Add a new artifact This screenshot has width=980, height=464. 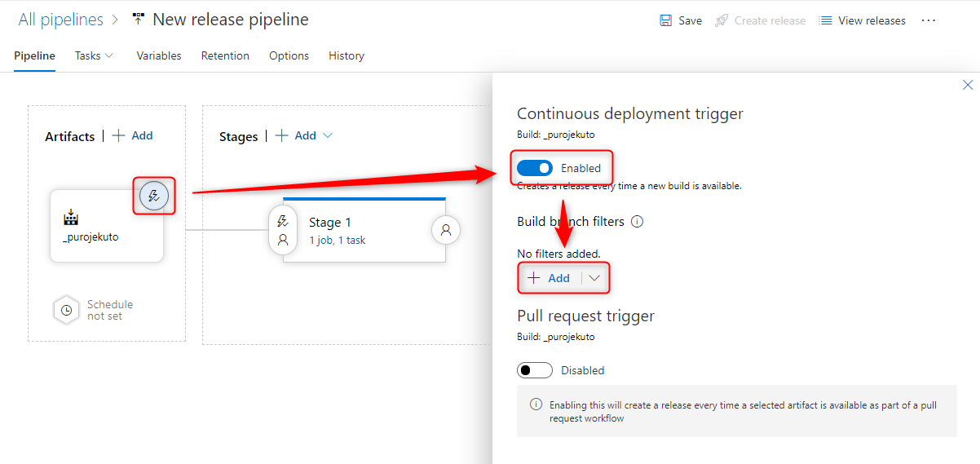(x=133, y=135)
